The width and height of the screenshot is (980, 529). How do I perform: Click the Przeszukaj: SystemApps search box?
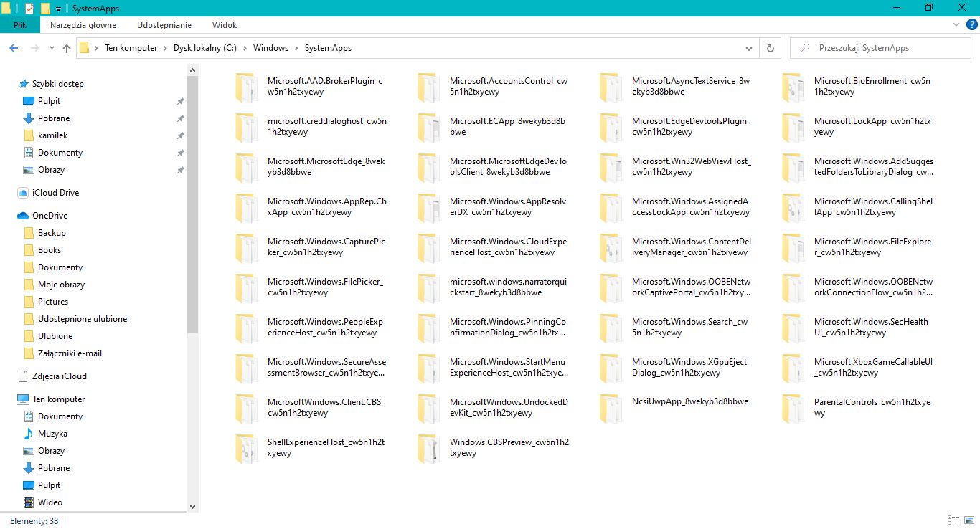tap(880, 48)
